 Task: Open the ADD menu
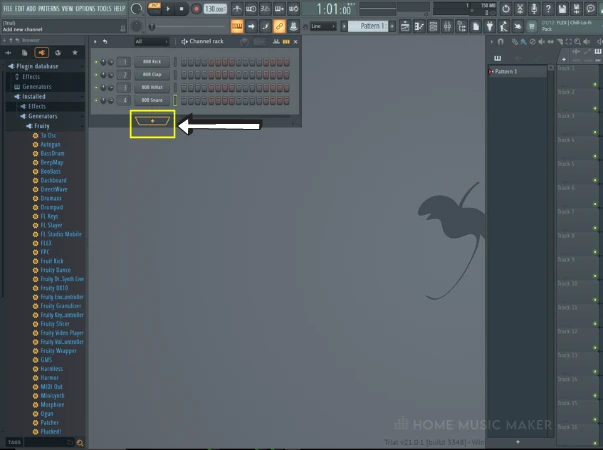31,8
